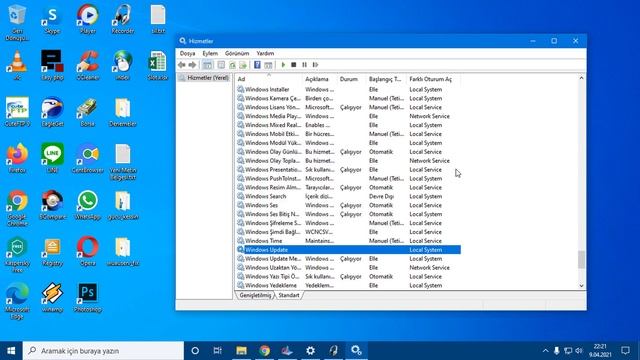Restart the service with the restart icon
The image size is (640, 360).
[x=315, y=65]
